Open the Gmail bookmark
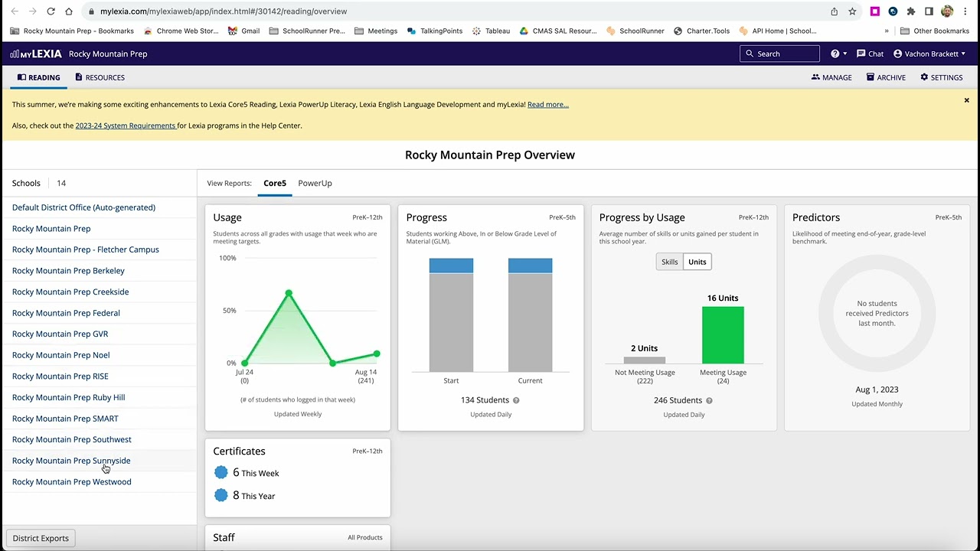 click(x=244, y=31)
